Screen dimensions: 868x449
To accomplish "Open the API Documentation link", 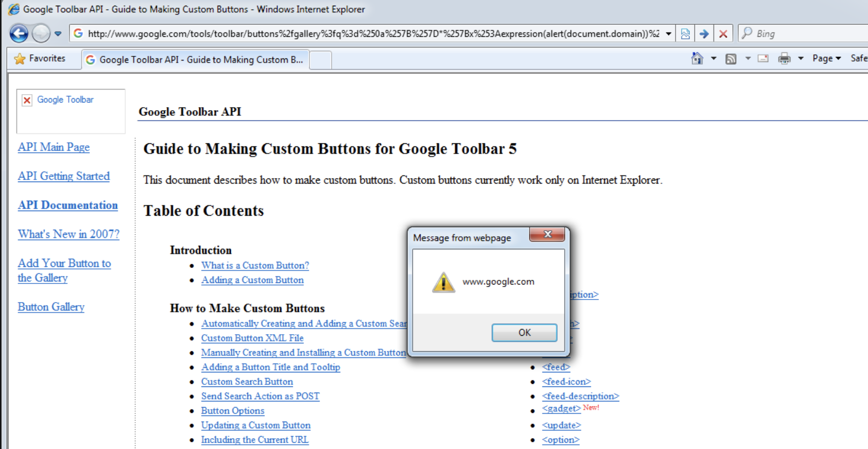I will click(68, 205).
